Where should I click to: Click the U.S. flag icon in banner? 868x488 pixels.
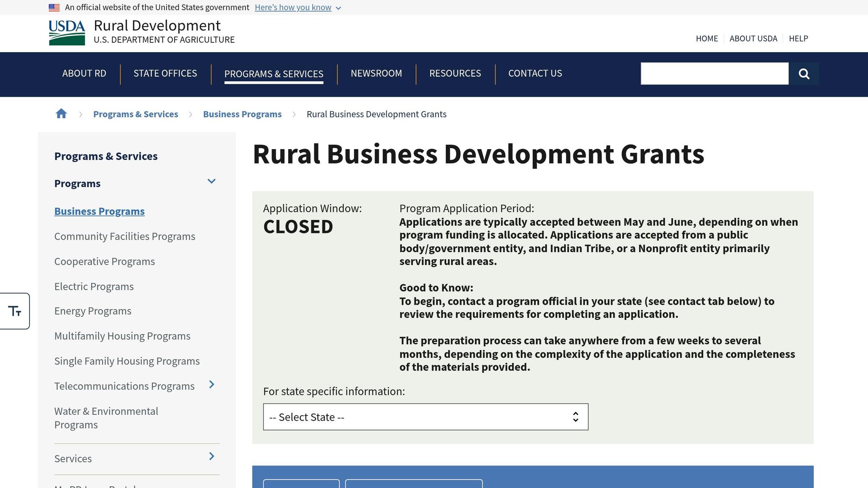(53, 7)
